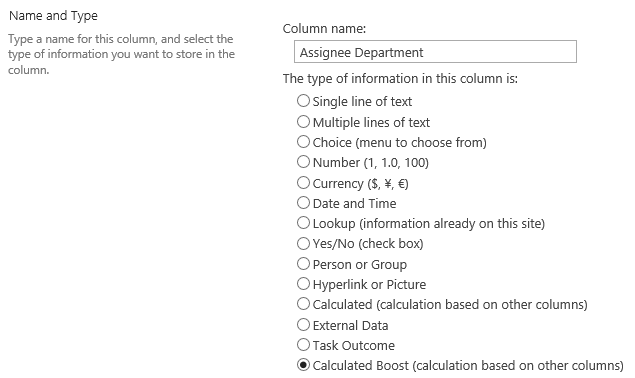This screenshot has width=635, height=378.
Task: Click in the Column name text field
Action: (x=435, y=51)
